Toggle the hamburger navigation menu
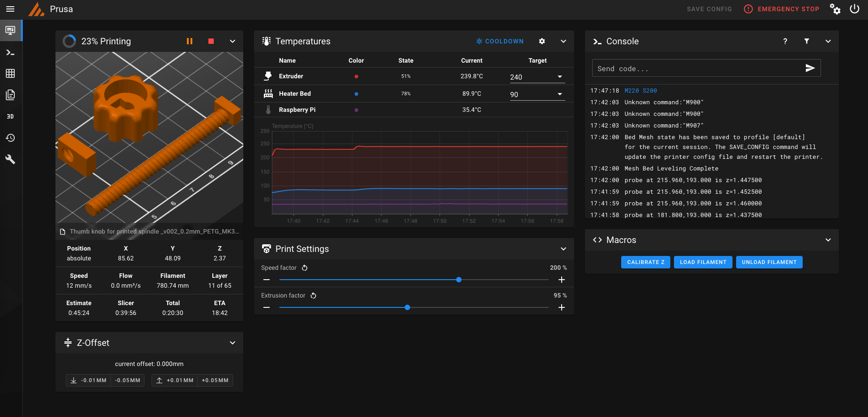Screen dimensions: 868x417 (x=10, y=9)
